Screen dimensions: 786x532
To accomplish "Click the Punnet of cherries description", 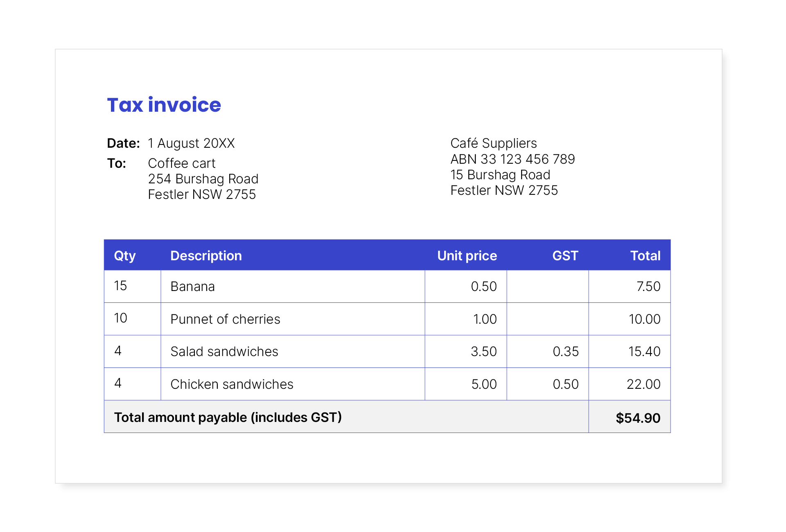I will pyautogui.click(x=225, y=319).
